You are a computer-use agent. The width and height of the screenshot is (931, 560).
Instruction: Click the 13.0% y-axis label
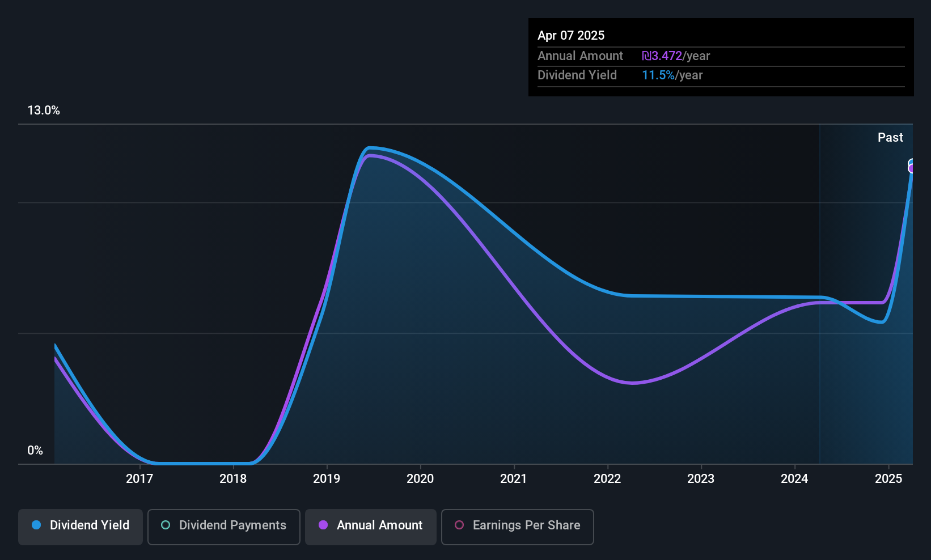[x=44, y=111]
